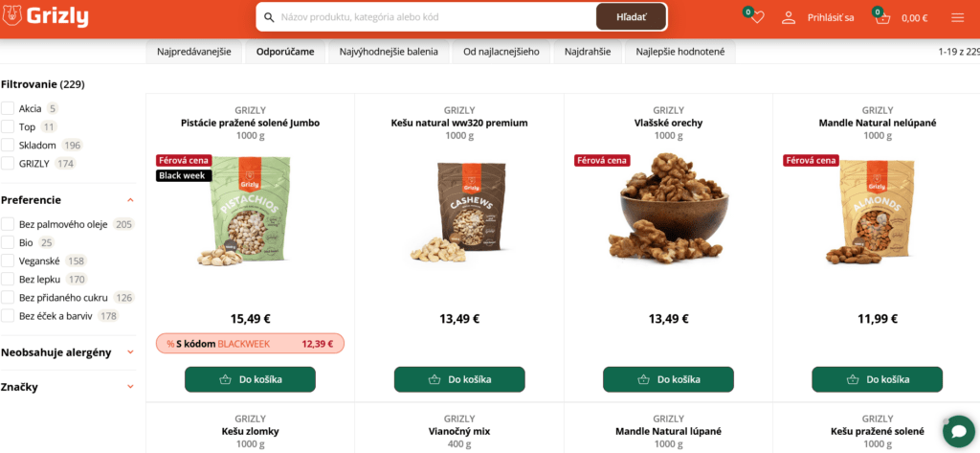Open the shopping cart basket icon
This screenshot has width=980, height=453.
[882, 17]
